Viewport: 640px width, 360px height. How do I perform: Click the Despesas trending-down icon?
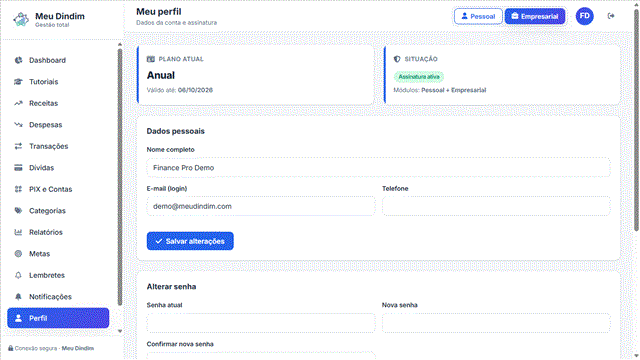click(x=18, y=124)
